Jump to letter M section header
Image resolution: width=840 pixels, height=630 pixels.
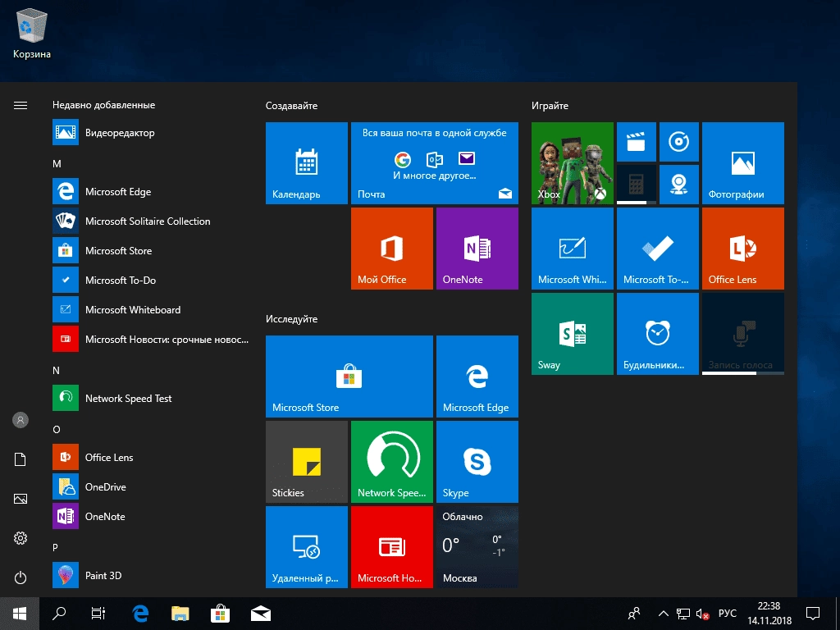click(57, 164)
